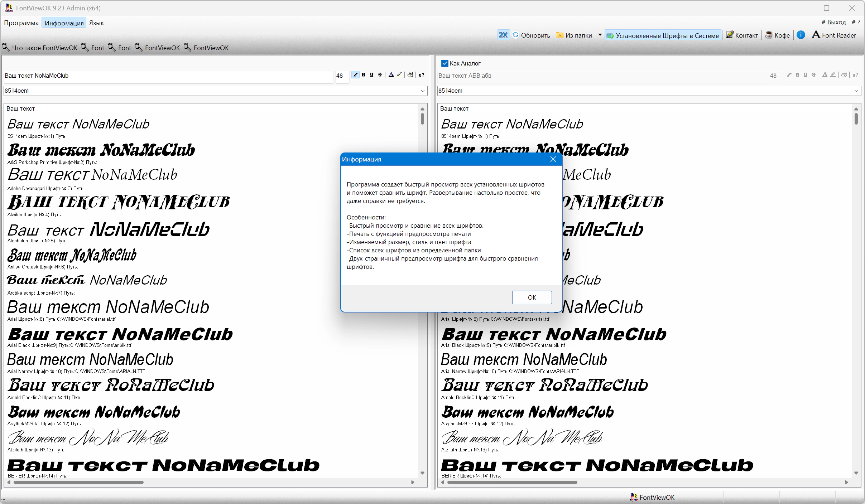Click the blue info icon in toolbar
Viewport: 865px width, 504px height.
coord(801,35)
